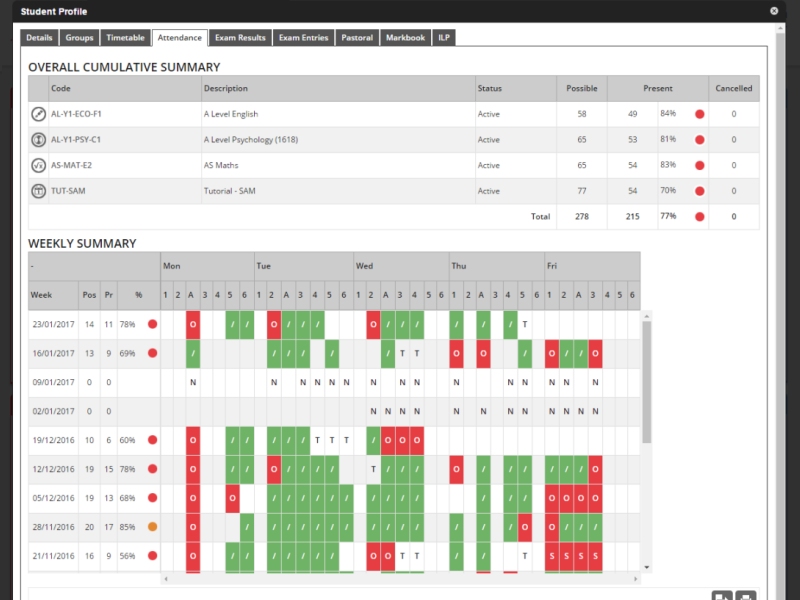Click the A Level English course icon
Viewport: 800px width, 600px height.
coord(39,114)
